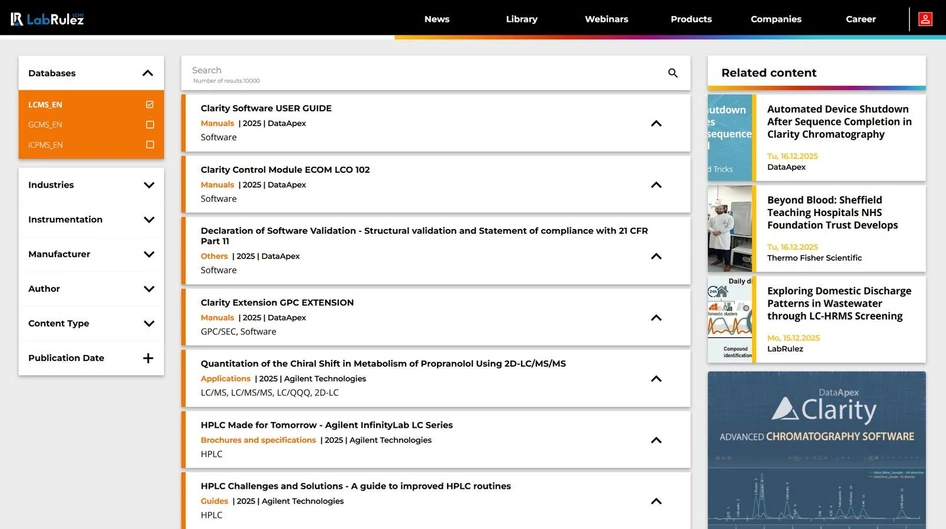This screenshot has width=946, height=529.
Task: Click the LabRulez logo
Action: 47,19
